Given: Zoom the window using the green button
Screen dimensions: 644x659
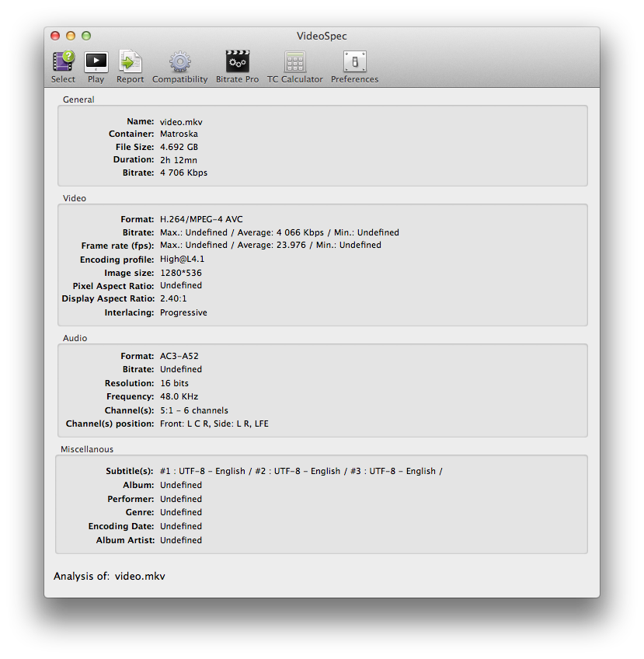Looking at the screenshot, I should click(86, 36).
